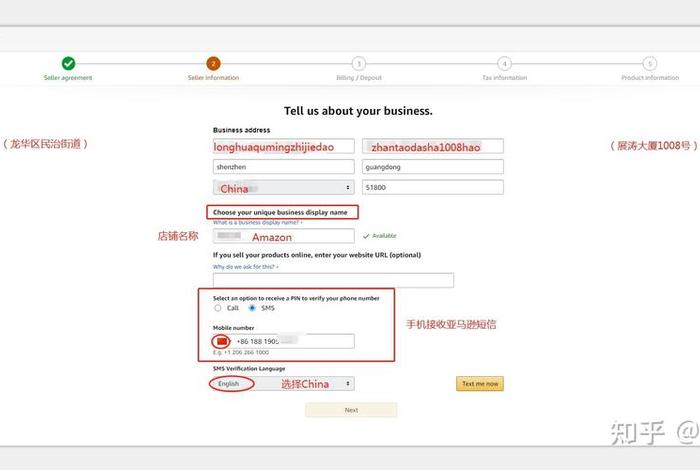Go to the Seller agreement step label
Viewport: 700px width, 470px height.
(68, 78)
